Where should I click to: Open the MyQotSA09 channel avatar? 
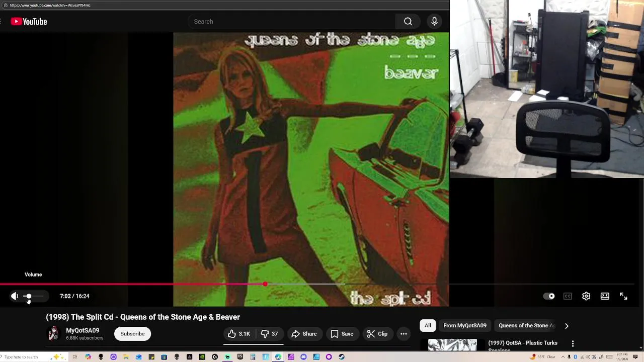tap(53, 334)
